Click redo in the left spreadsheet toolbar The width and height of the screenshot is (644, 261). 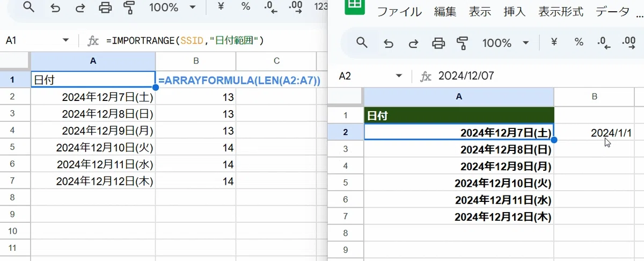pyautogui.click(x=80, y=8)
